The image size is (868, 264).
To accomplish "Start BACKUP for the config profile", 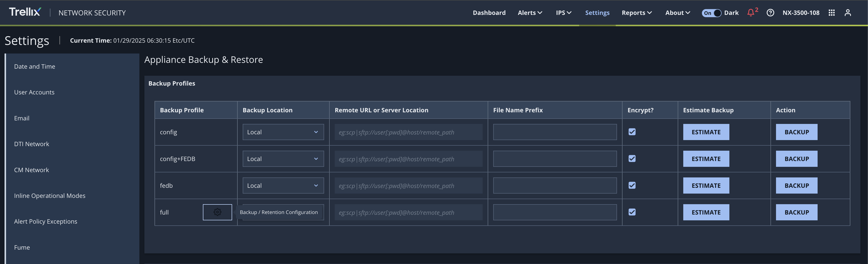I will (x=797, y=132).
